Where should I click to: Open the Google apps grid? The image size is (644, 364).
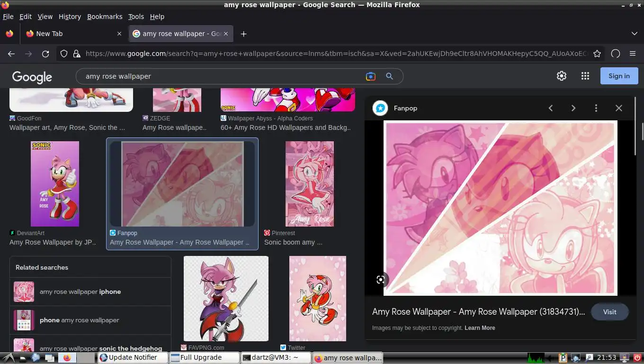click(585, 76)
